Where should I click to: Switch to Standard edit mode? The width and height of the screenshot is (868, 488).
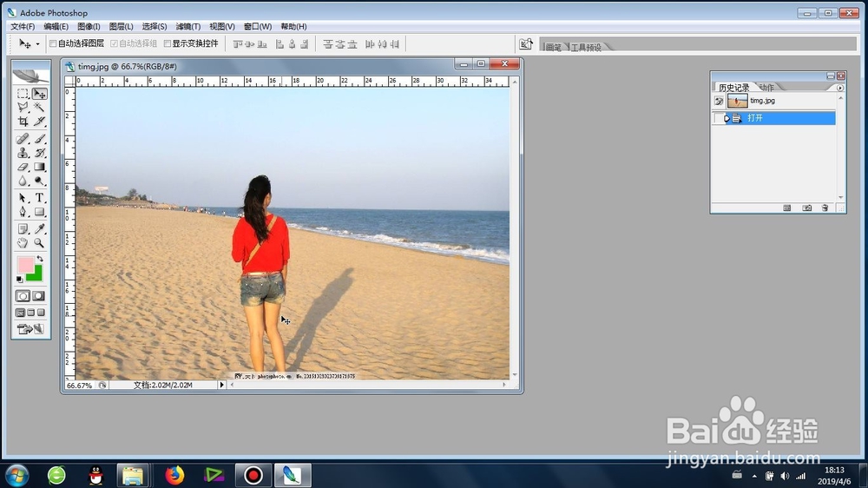coord(23,296)
